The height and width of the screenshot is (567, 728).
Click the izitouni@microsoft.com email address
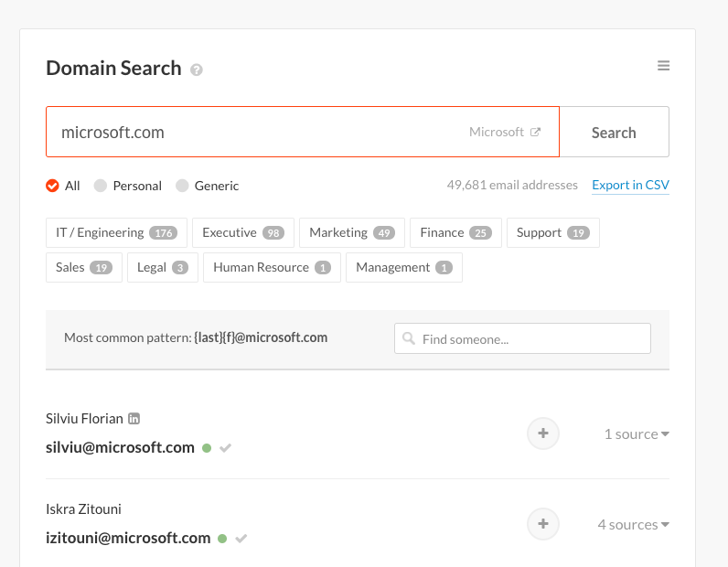coord(128,539)
